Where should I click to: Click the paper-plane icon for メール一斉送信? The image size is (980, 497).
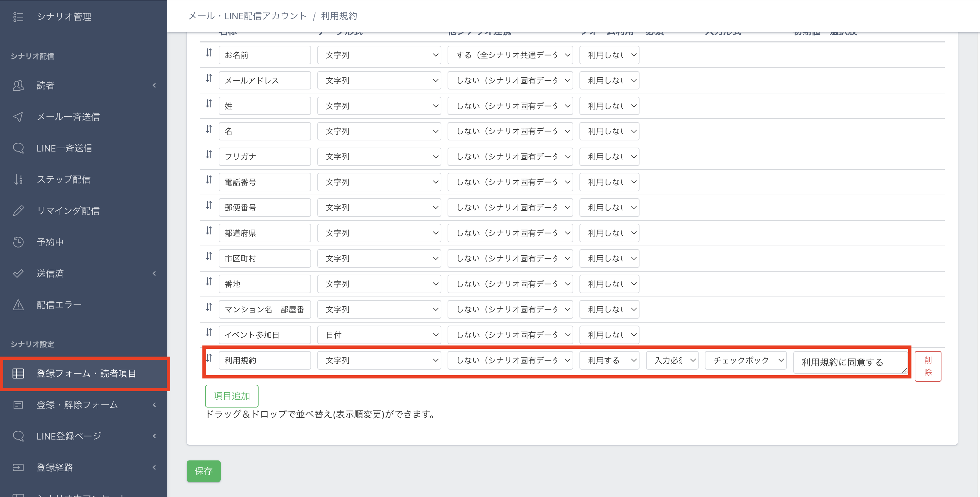click(x=18, y=117)
